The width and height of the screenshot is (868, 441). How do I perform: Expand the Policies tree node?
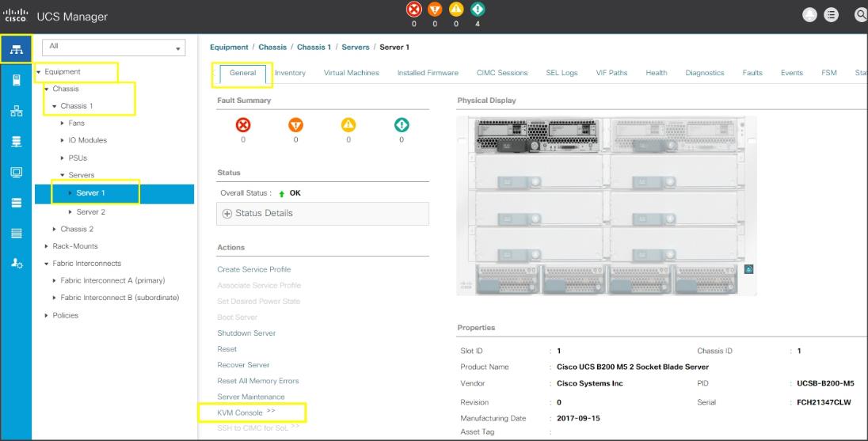pos(47,315)
